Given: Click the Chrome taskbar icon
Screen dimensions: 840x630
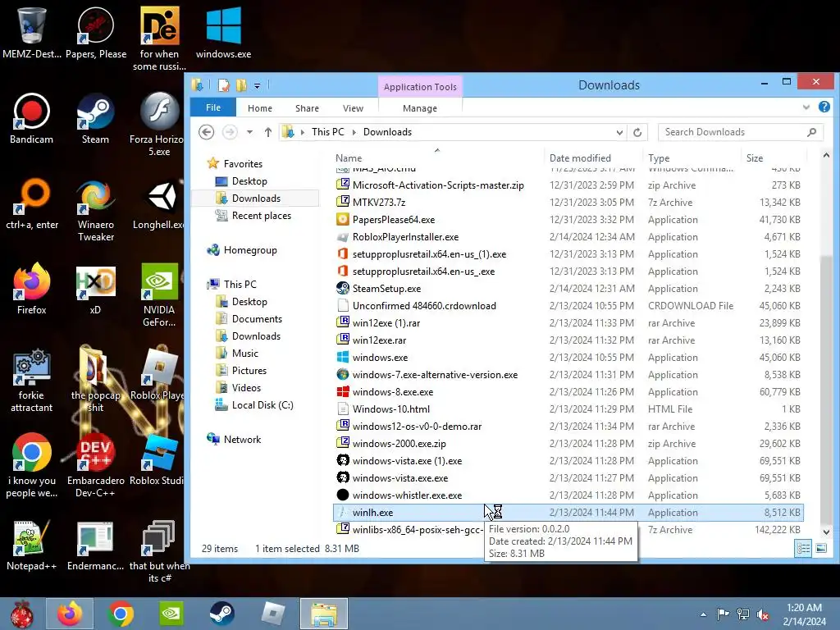Looking at the screenshot, I should pos(121,614).
